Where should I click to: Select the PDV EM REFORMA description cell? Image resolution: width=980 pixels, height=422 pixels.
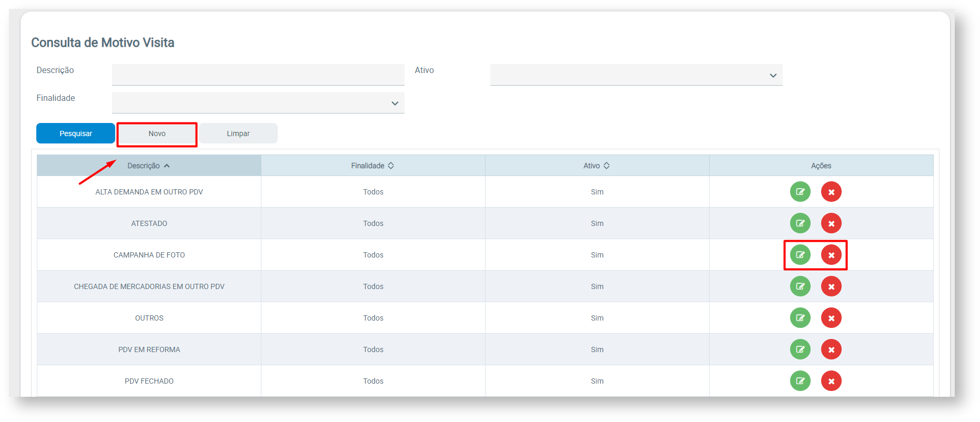click(149, 349)
